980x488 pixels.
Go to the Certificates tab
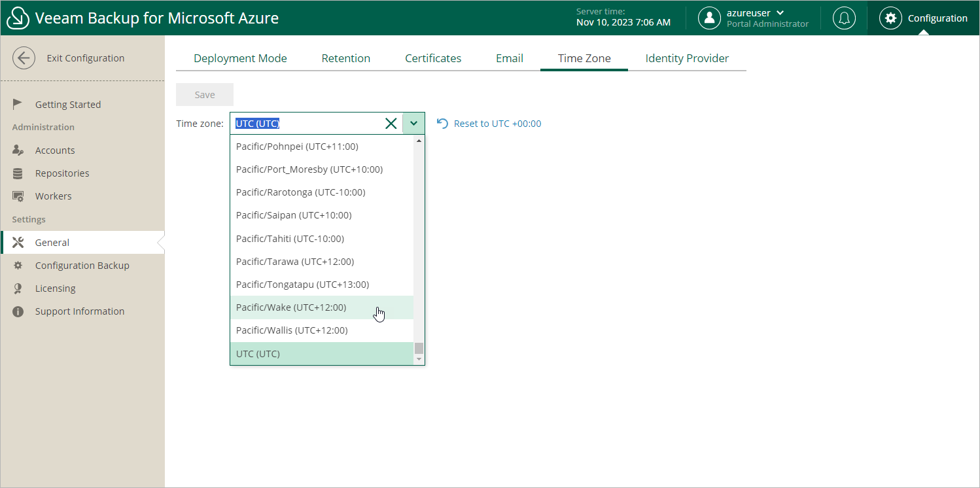click(433, 58)
